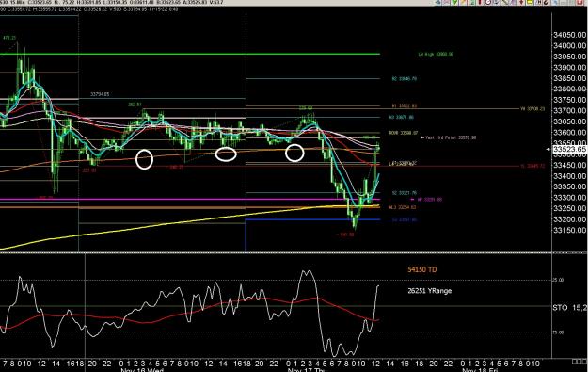Select the Yest Mid Point level label
This screenshot has width=588, height=372.
[x=449, y=137]
